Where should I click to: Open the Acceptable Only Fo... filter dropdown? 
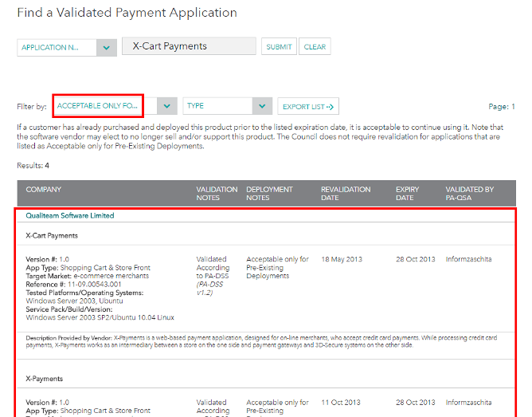tap(115, 106)
